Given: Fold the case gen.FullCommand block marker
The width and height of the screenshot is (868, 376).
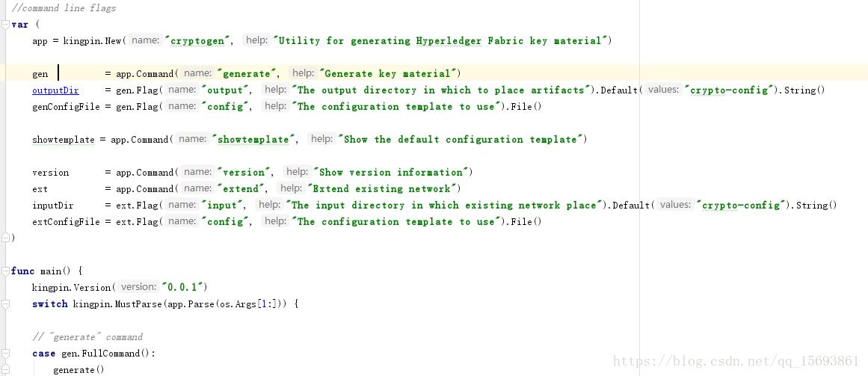Looking at the screenshot, I should [5, 354].
